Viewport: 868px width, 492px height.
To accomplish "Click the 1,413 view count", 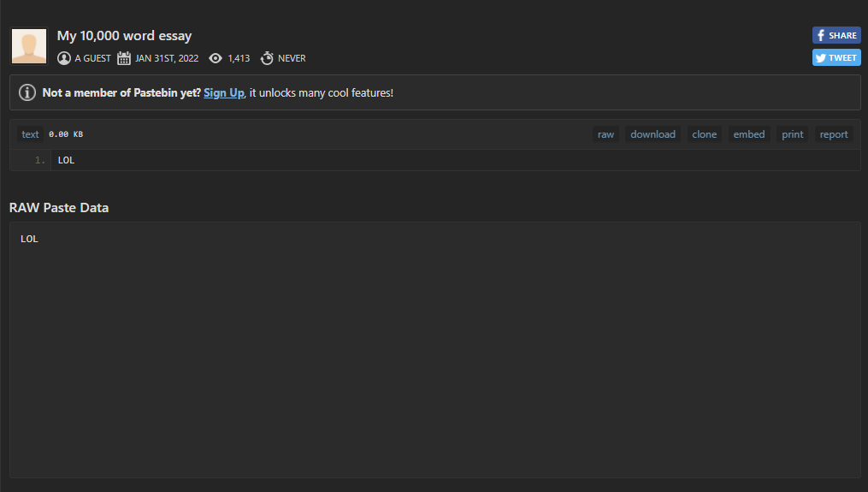I will coord(239,58).
